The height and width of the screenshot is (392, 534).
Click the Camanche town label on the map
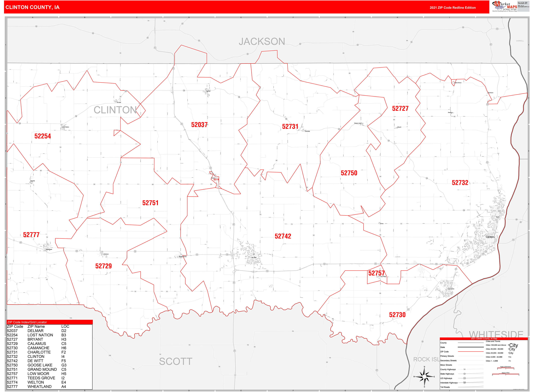tap(451, 289)
